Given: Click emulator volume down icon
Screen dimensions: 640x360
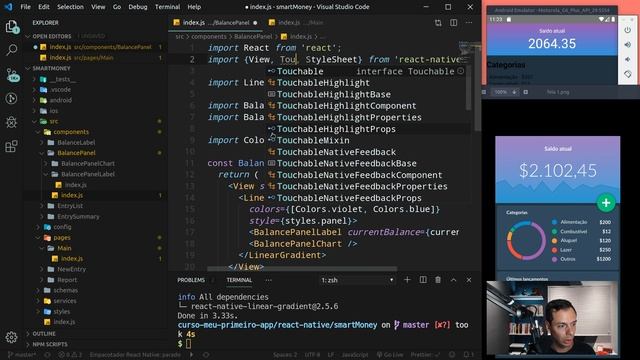Looking at the screenshot, I should click(628, 60).
